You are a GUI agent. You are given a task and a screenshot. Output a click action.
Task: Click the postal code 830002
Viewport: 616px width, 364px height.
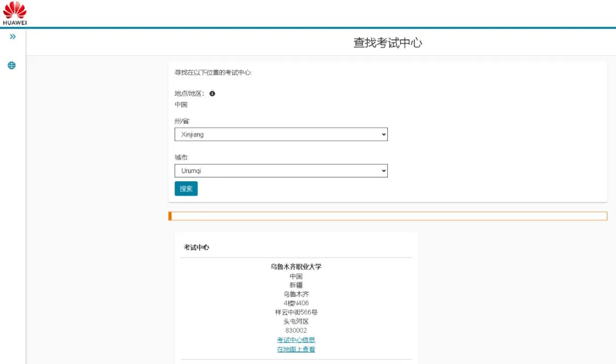click(296, 330)
